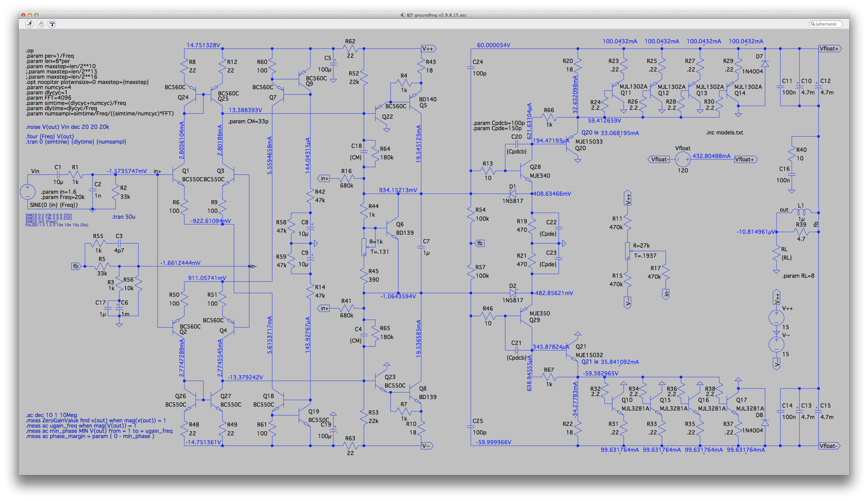Image resolution: width=868 pixels, height=501 pixels.
Task: Select the Q5 BD140 transistor symbol
Action: pyautogui.click(x=416, y=102)
